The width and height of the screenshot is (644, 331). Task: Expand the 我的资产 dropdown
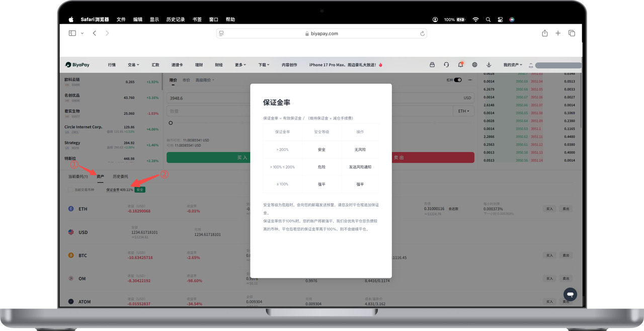[513, 65]
